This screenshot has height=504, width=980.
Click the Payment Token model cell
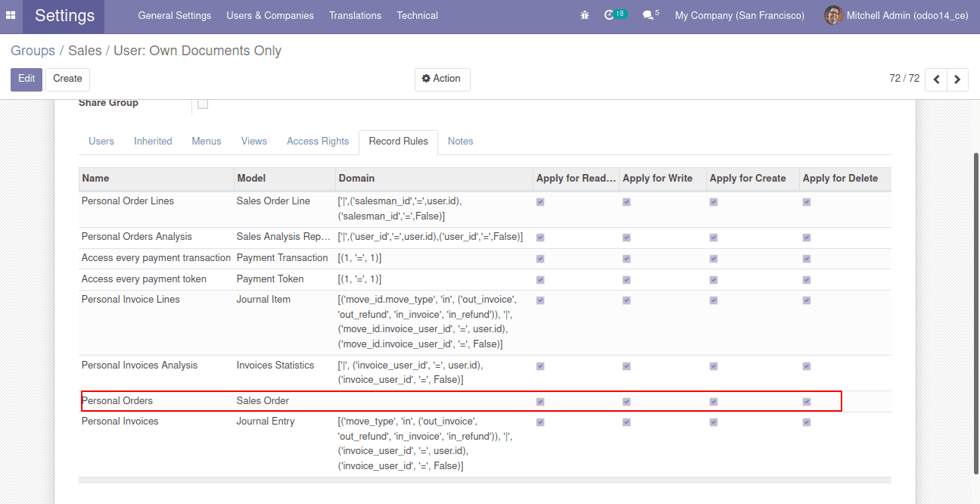point(270,279)
